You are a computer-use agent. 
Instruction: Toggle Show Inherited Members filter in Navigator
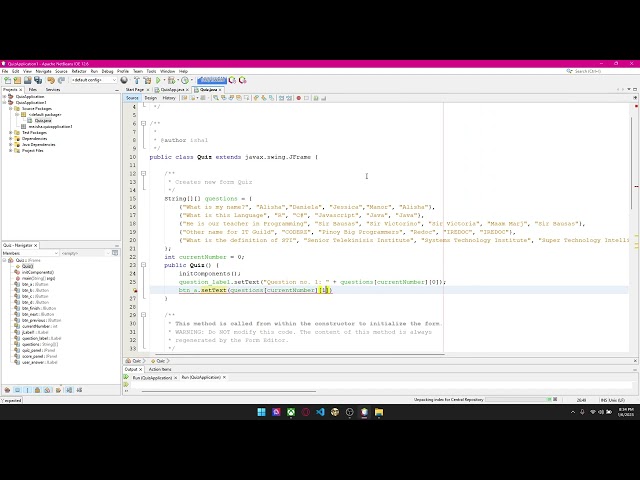[x=7, y=390]
